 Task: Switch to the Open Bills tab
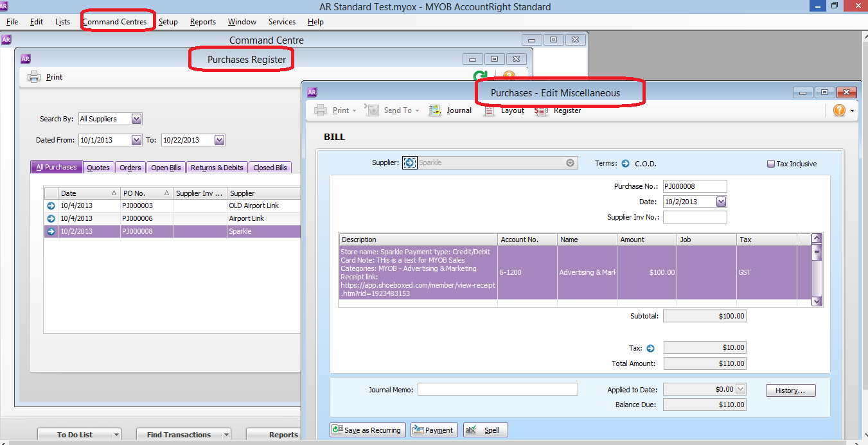166,168
